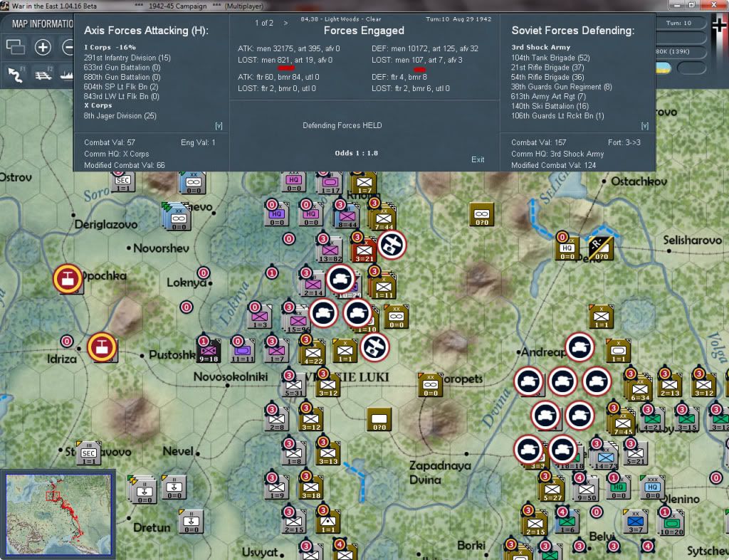Click tank battle marker right of 2=14 unit
Viewport: 729px width, 560px height.
pyautogui.click(x=341, y=279)
